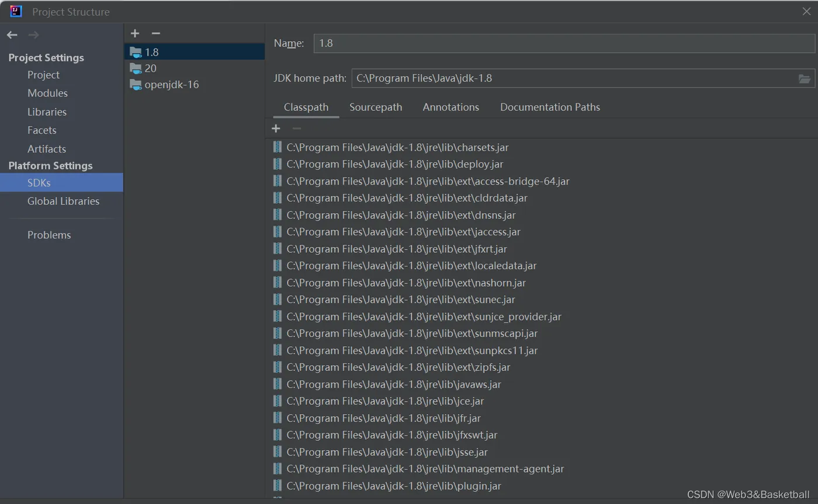This screenshot has height=504, width=818.
Task: Click the jar icon beside charsets.jar
Action: point(278,147)
